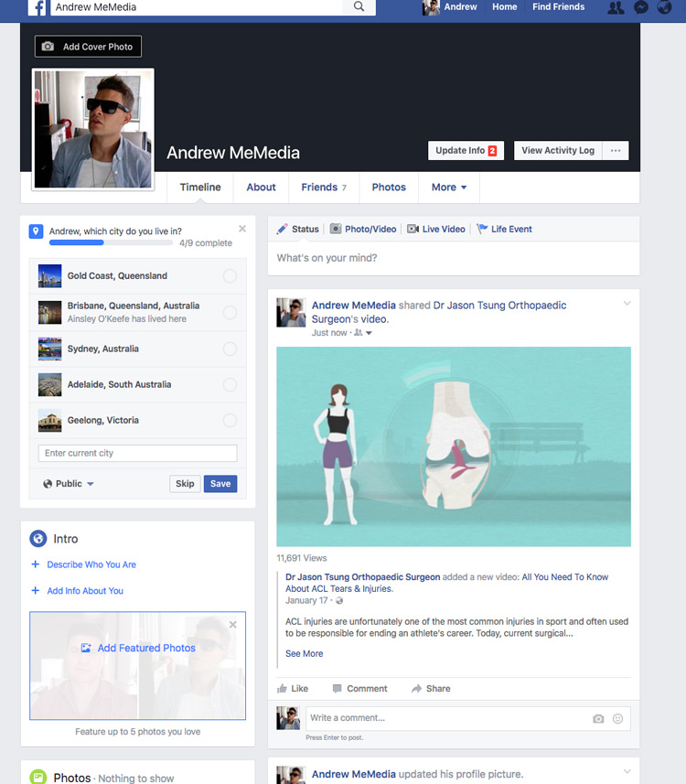This screenshot has width=686, height=784.
Task: Open the Friends tab
Action: (324, 187)
